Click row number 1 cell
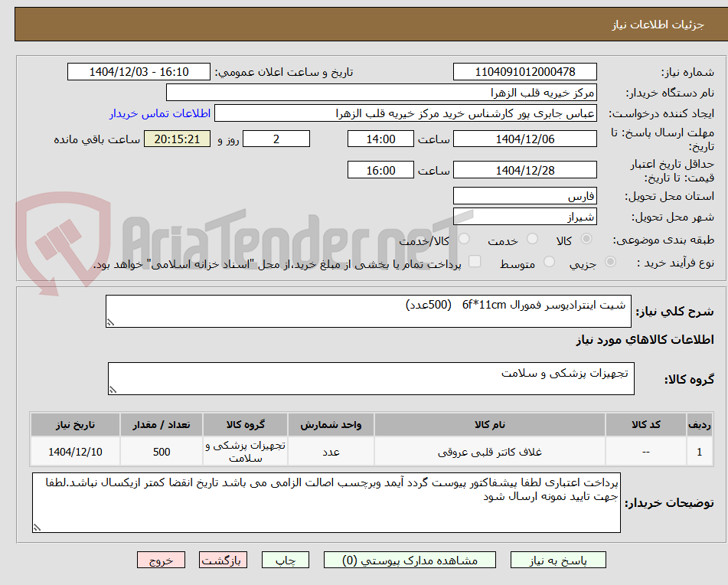728x585 pixels. (699, 451)
